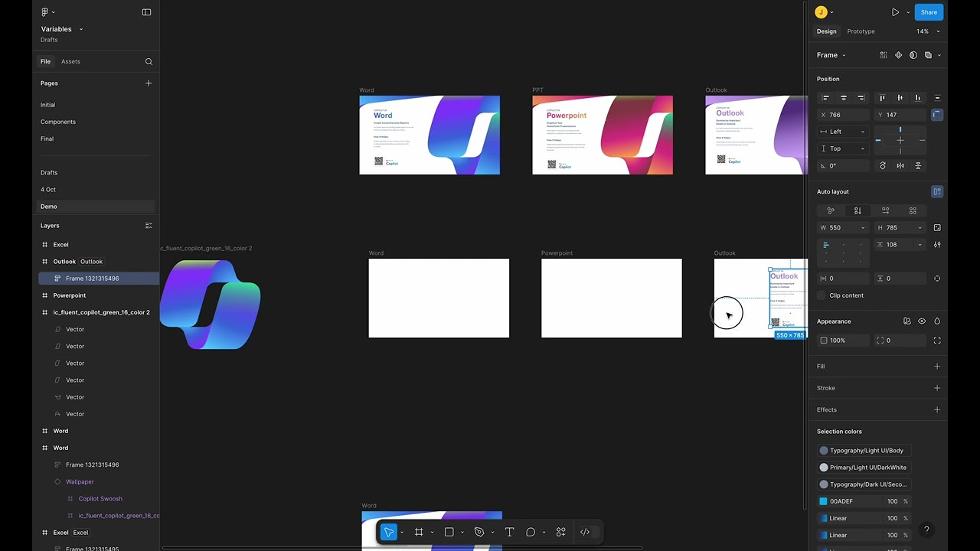The width and height of the screenshot is (980, 551).
Task: Align selection right
Action: coord(861,98)
